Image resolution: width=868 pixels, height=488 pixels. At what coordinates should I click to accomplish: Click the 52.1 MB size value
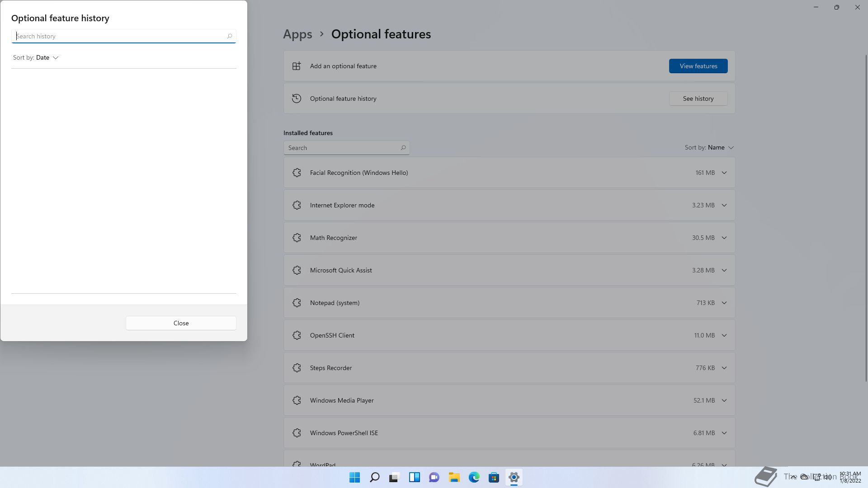click(704, 400)
